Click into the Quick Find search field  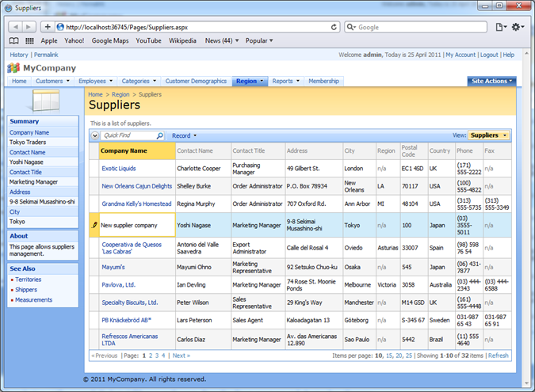[x=127, y=136]
